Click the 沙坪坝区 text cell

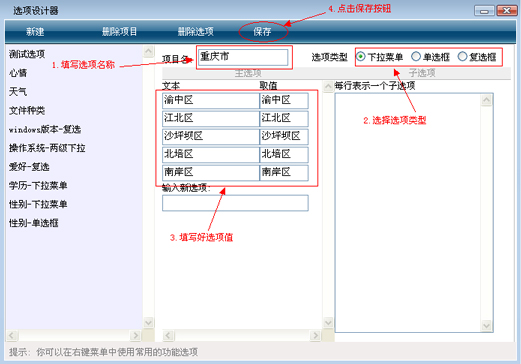pyautogui.click(x=211, y=137)
